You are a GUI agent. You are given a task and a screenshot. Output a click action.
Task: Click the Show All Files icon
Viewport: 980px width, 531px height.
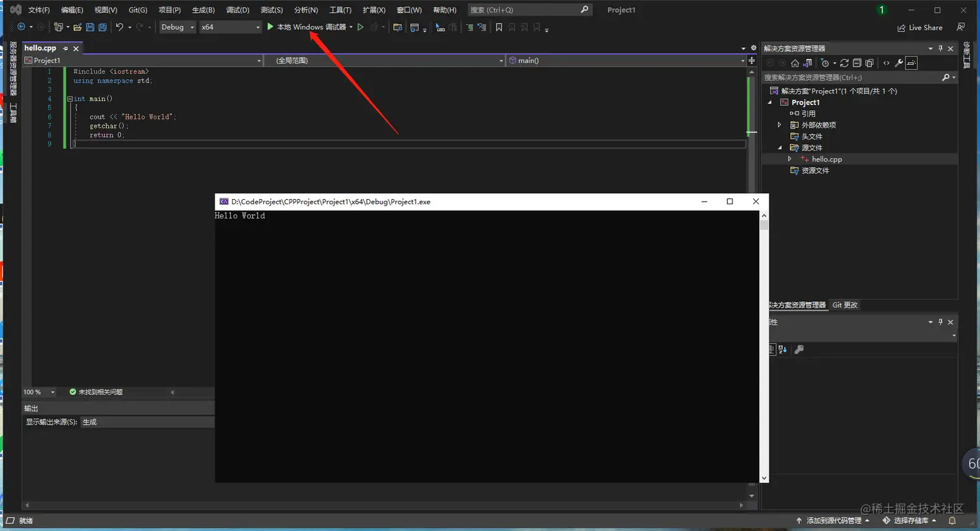click(x=869, y=63)
